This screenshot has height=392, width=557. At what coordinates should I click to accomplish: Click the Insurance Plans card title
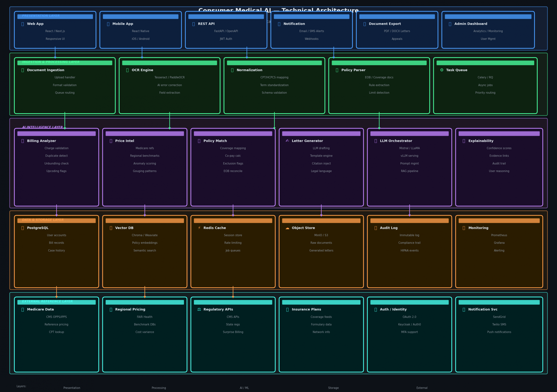[x=306, y=310]
